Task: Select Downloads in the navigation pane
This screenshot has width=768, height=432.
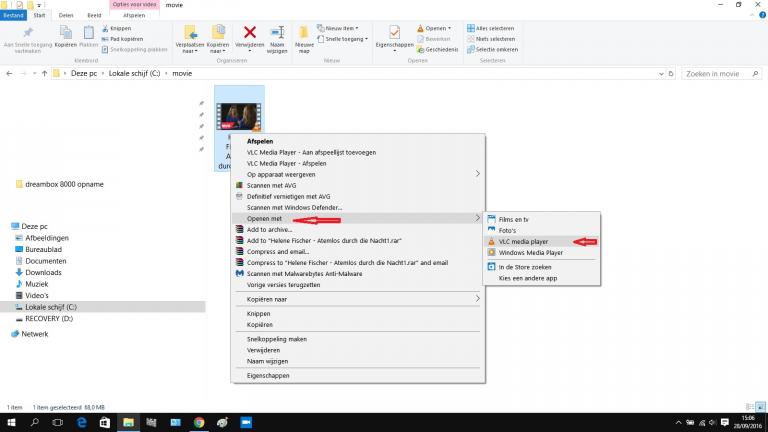Action: [x=43, y=272]
